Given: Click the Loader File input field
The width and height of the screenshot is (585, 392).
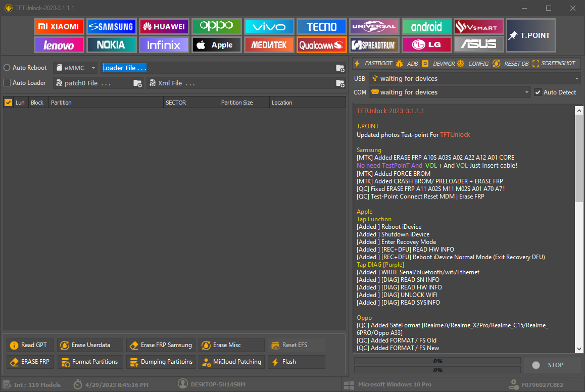Looking at the screenshot, I should 217,68.
